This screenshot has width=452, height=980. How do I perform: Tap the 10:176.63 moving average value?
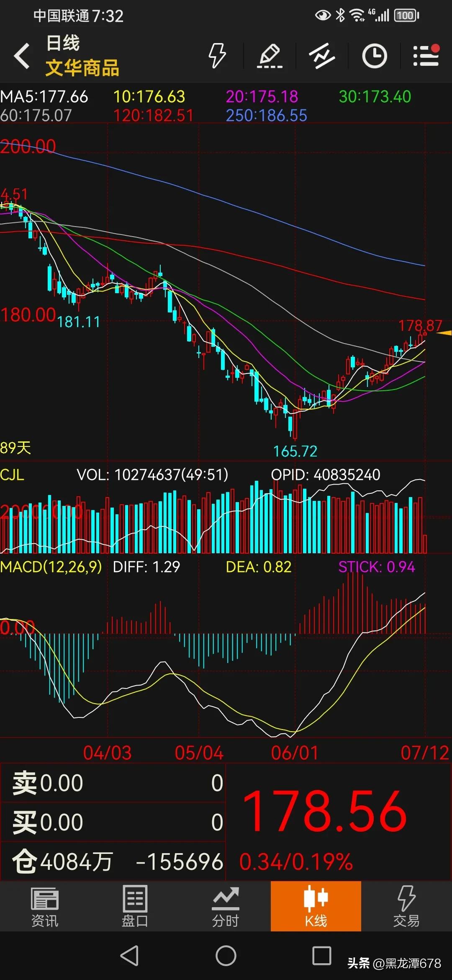[x=149, y=97]
